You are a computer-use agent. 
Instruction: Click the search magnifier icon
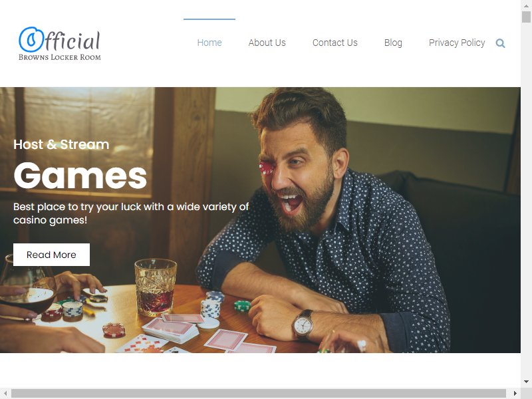[x=500, y=43]
